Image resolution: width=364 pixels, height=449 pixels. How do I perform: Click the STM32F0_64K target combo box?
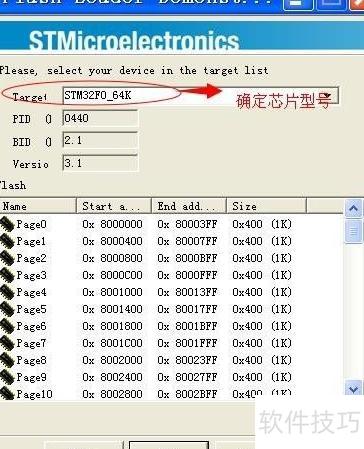200,96
